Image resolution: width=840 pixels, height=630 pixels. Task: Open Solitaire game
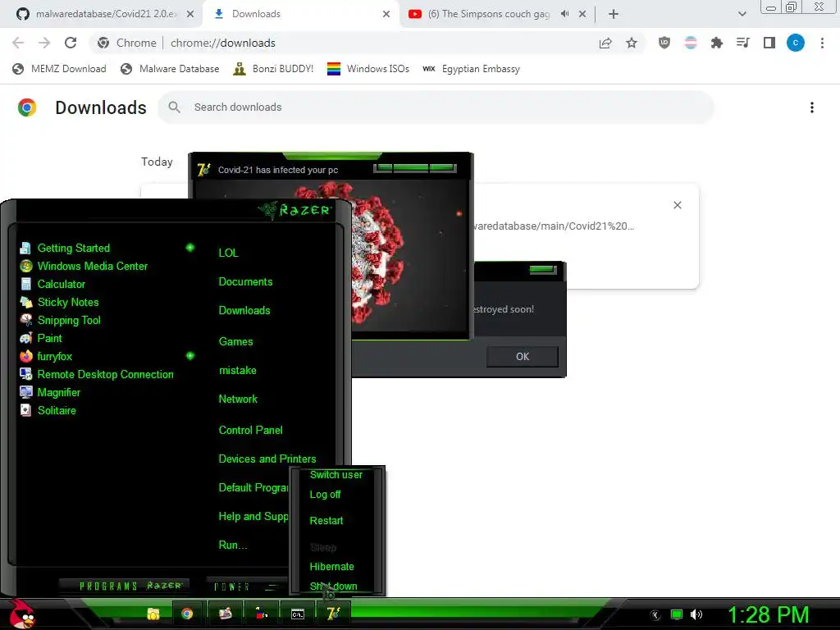tap(57, 410)
